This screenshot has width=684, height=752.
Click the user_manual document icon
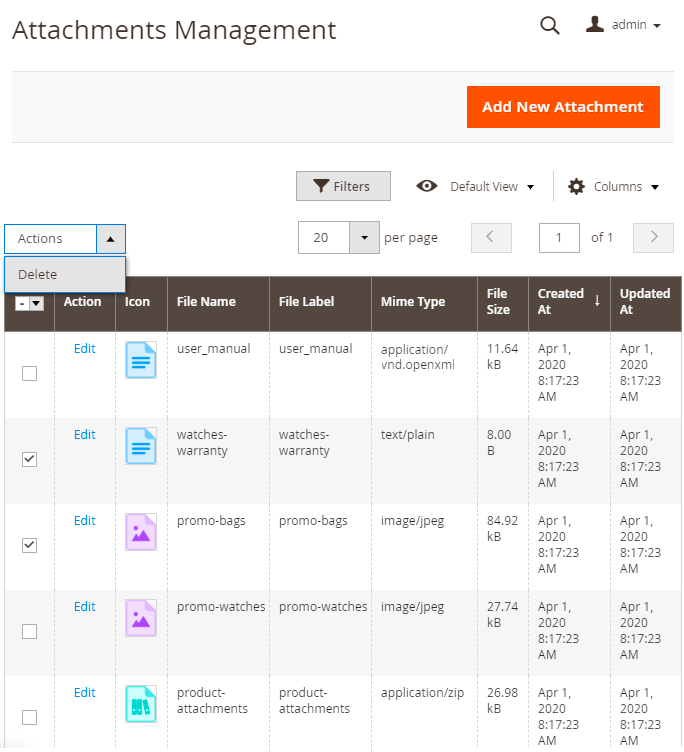tap(140, 360)
